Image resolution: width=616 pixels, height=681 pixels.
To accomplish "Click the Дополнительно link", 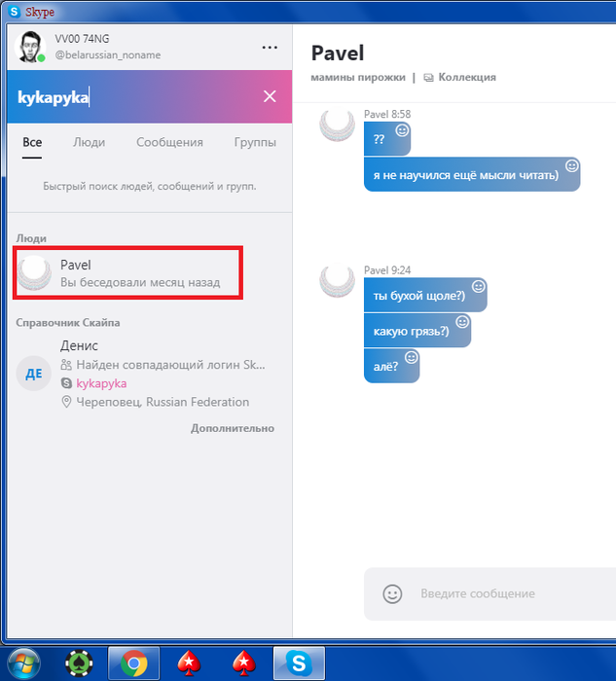I will pos(233,428).
